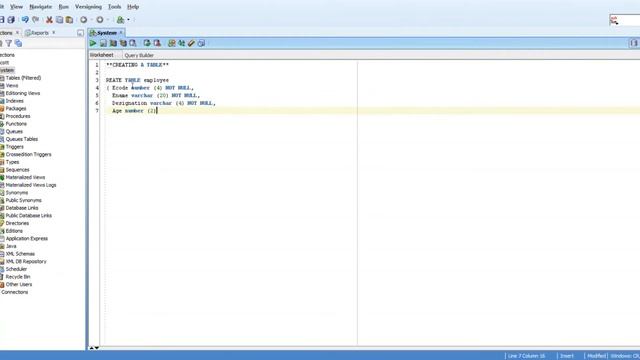Click the Rollback icon in worksheet toolbar
640x360 pixels.
(157, 43)
